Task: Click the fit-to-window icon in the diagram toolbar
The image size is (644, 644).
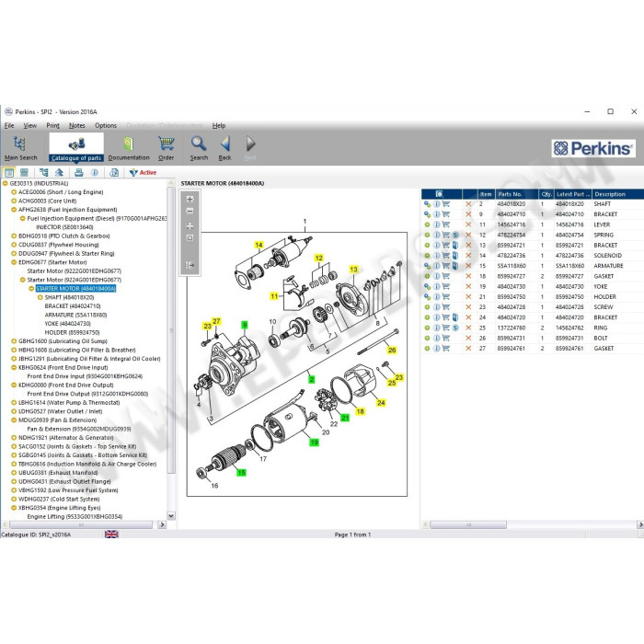Action: pyautogui.click(x=190, y=226)
